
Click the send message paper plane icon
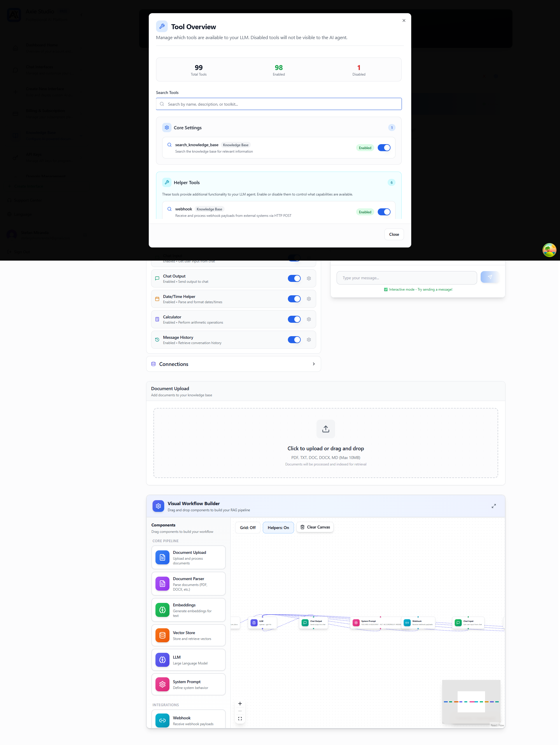click(x=490, y=277)
